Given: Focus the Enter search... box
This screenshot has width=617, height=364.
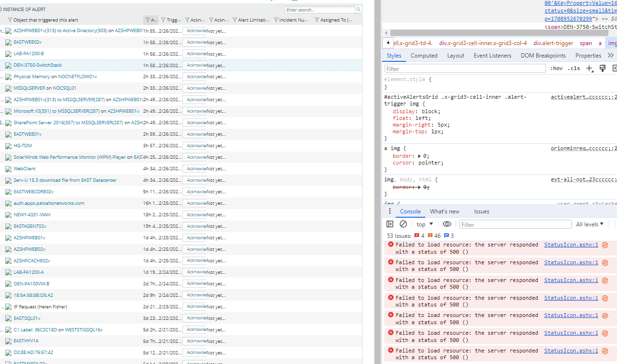Looking at the screenshot, I should click(x=320, y=10).
